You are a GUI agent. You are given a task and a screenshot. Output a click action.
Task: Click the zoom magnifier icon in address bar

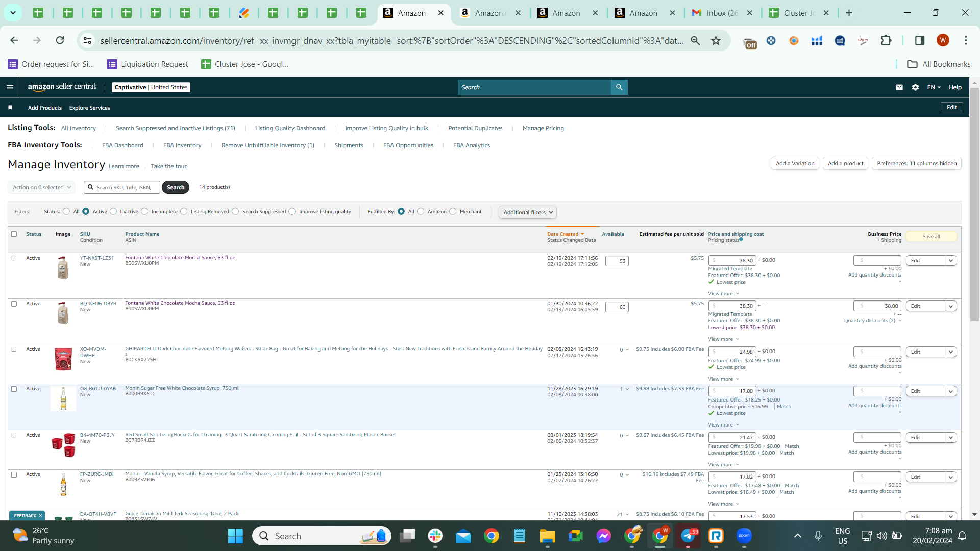[x=695, y=40]
